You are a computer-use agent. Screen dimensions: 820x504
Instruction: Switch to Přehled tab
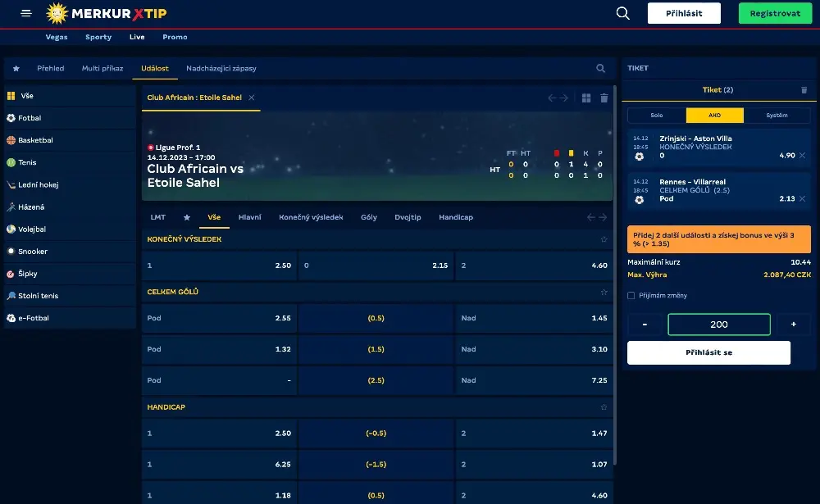coord(51,69)
